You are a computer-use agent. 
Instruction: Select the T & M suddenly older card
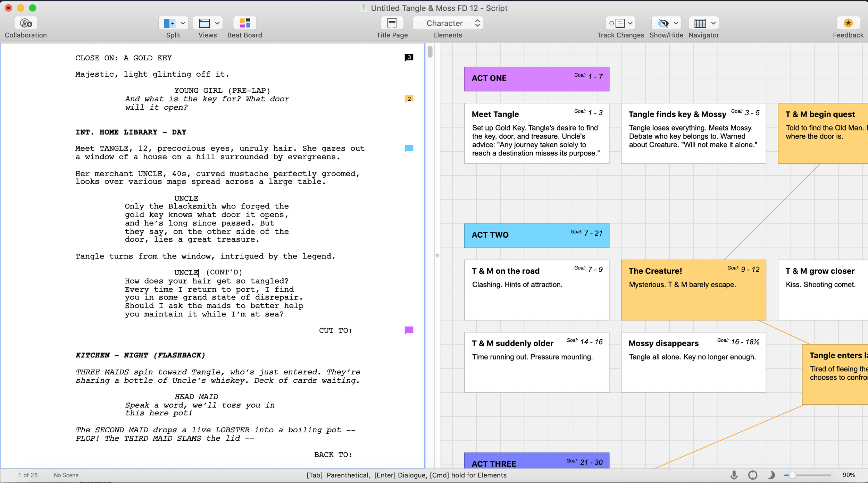click(x=537, y=362)
